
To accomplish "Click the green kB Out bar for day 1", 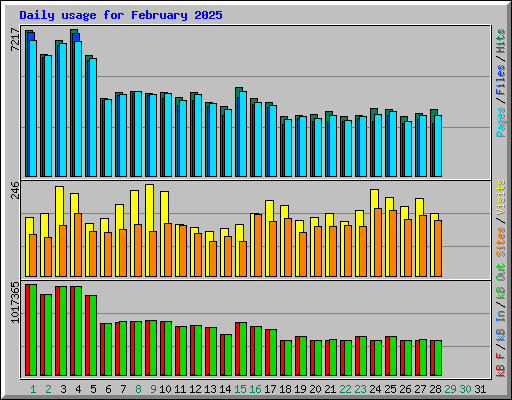I will click(33, 330).
